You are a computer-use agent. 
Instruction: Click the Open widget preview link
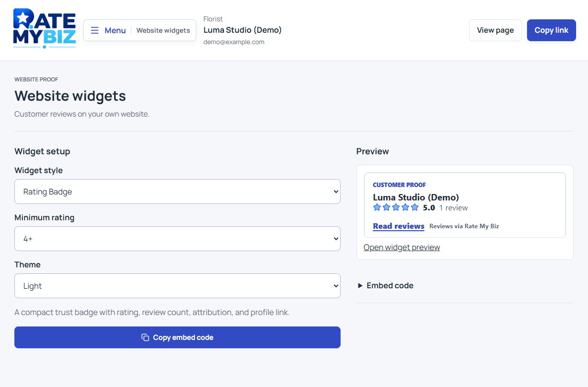tap(402, 248)
